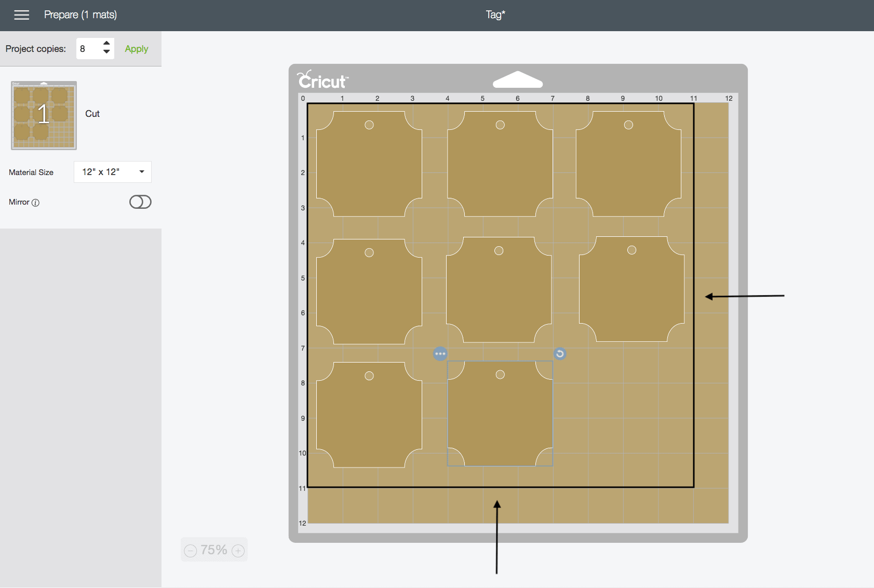The width and height of the screenshot is (874, 588).
Task: Select the top-left tag on the mat
Action: tap(369, 164)
